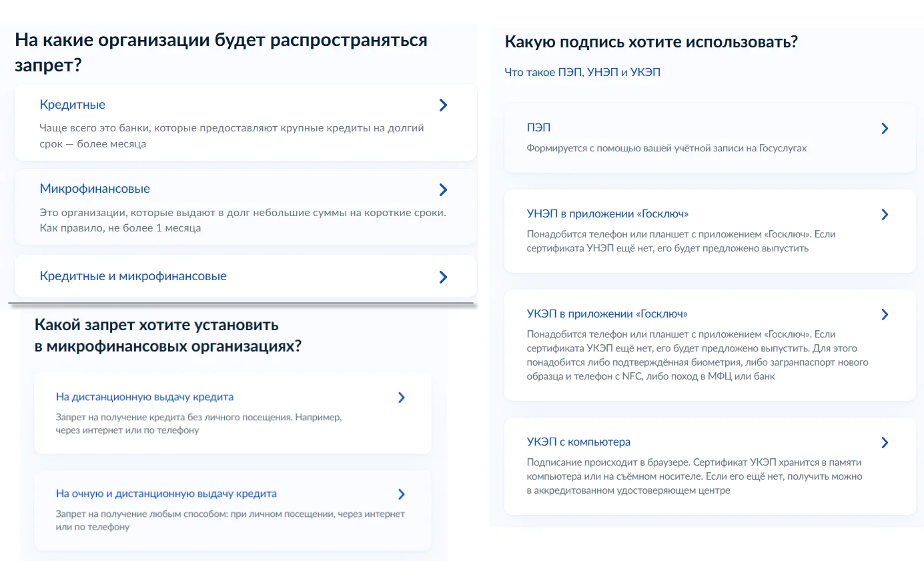924x561 pixels.
Task: Hit the chevron for На очную и дистанционную выдачу
Action: click(401, 494)
